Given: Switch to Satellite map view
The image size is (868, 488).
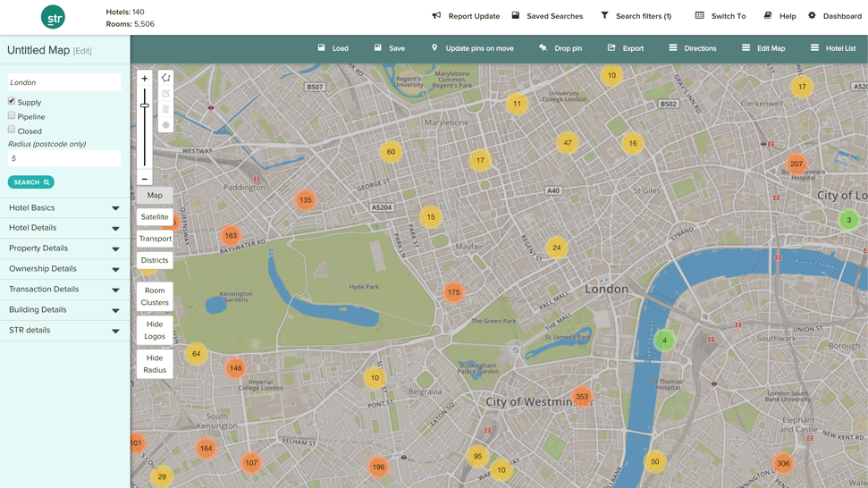Looking at the screenshot, I should coord(155,217).
